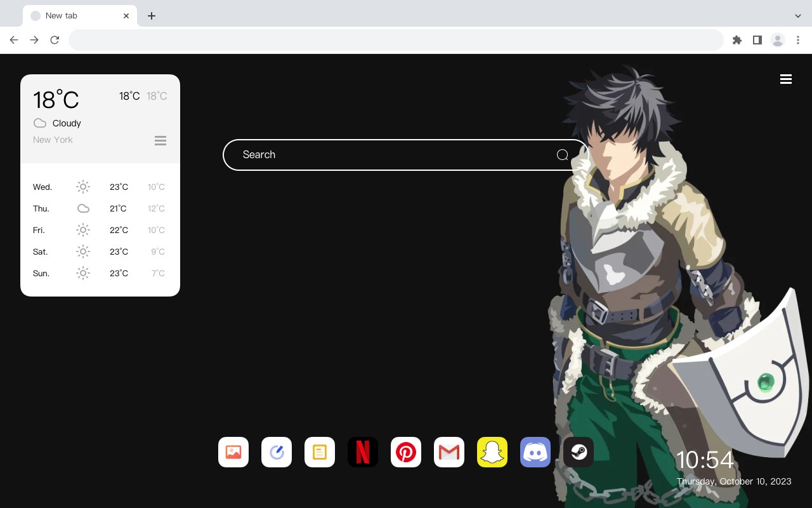
Task: Click the Cloudy weather condition icon
Action: (x=40, y=123)
